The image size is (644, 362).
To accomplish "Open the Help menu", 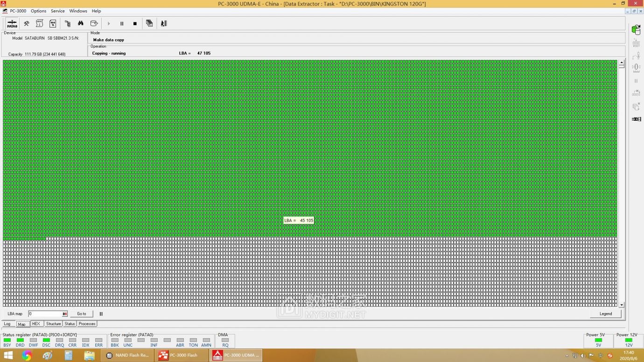I will click(96, 11).
